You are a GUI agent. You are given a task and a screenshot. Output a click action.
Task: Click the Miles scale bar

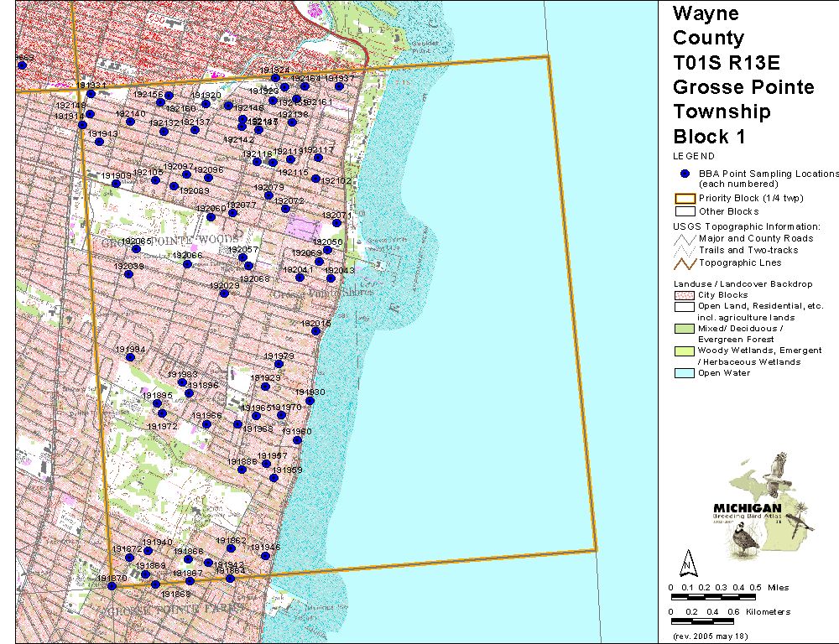click(713, 597)
